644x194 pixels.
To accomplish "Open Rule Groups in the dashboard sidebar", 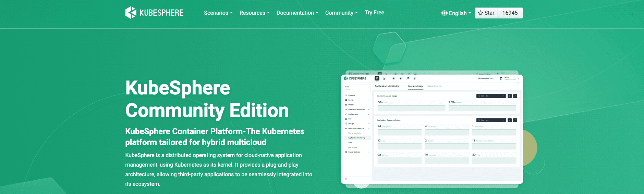I will coord(352,147).
